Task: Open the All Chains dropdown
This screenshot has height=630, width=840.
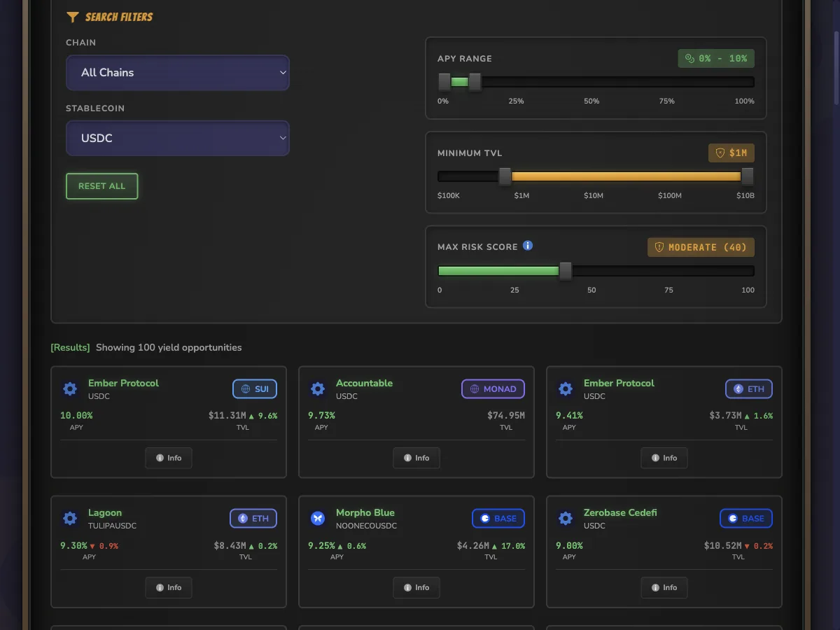Action: pos(178,73)
